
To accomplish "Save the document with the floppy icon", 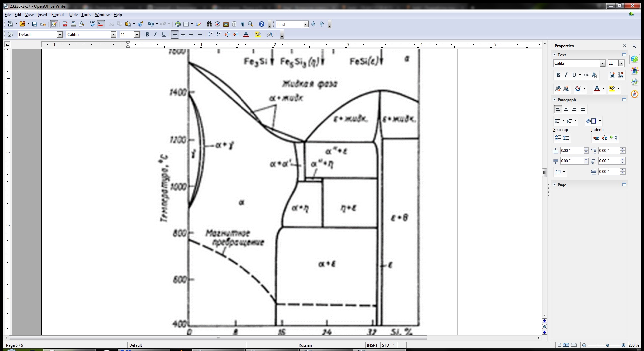I will pyautogui.click(x=35, y=24).
